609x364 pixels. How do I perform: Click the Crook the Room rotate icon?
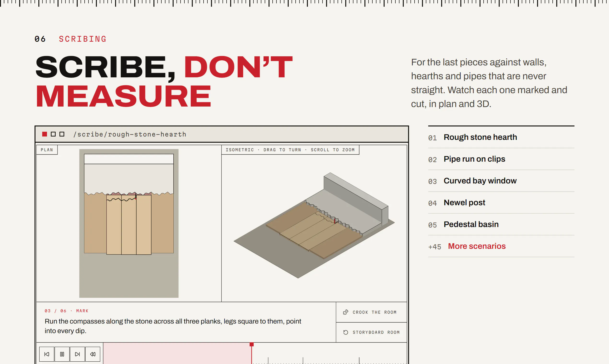pyautogui.click(x=345, y=312)
